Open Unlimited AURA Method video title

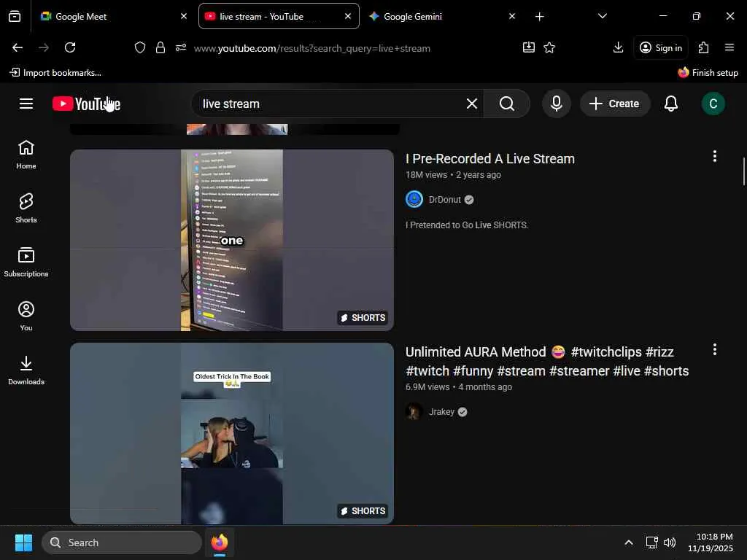(x=547, y=362)
